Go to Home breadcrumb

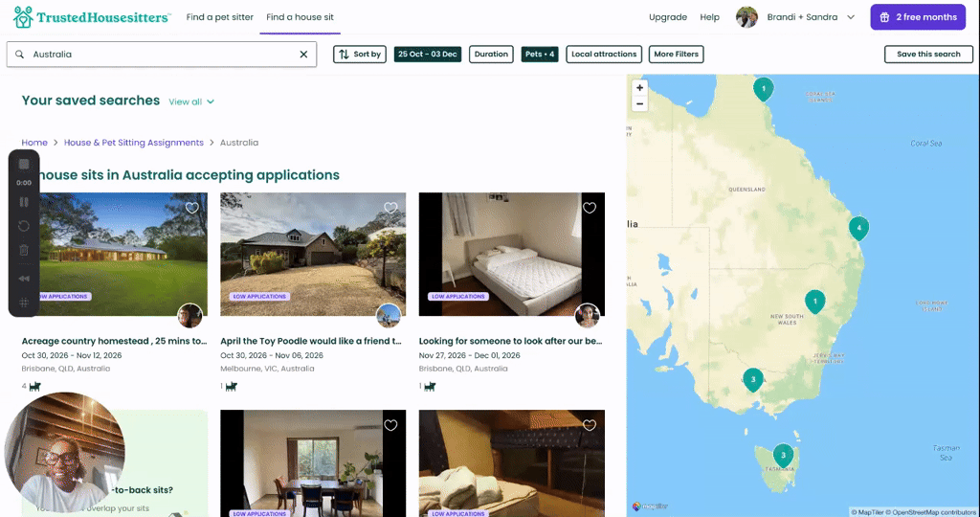pyautogui.click(x=34, y=143)
